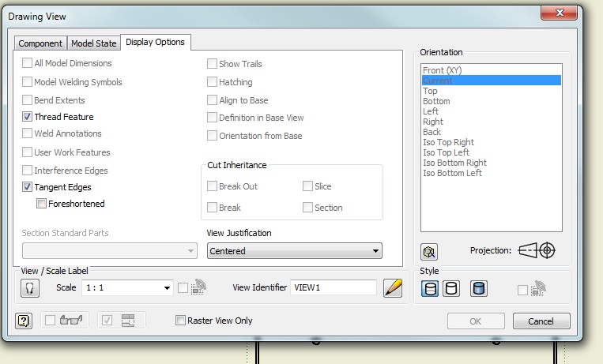The image size is (603, 364).
Task: Toggle the Weld Annotations checkbox
Action: [x=27, y=133]
